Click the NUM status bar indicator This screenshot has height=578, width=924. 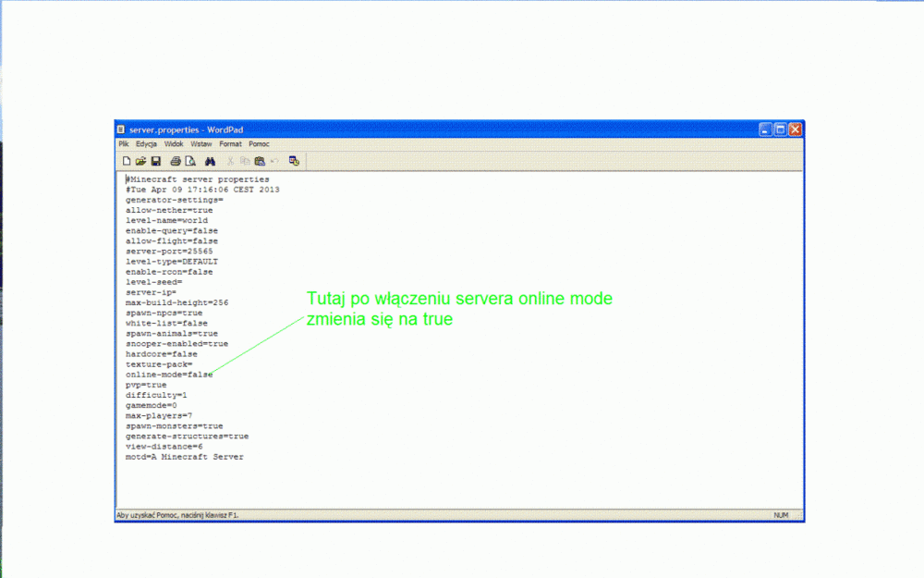pos(781,515)
